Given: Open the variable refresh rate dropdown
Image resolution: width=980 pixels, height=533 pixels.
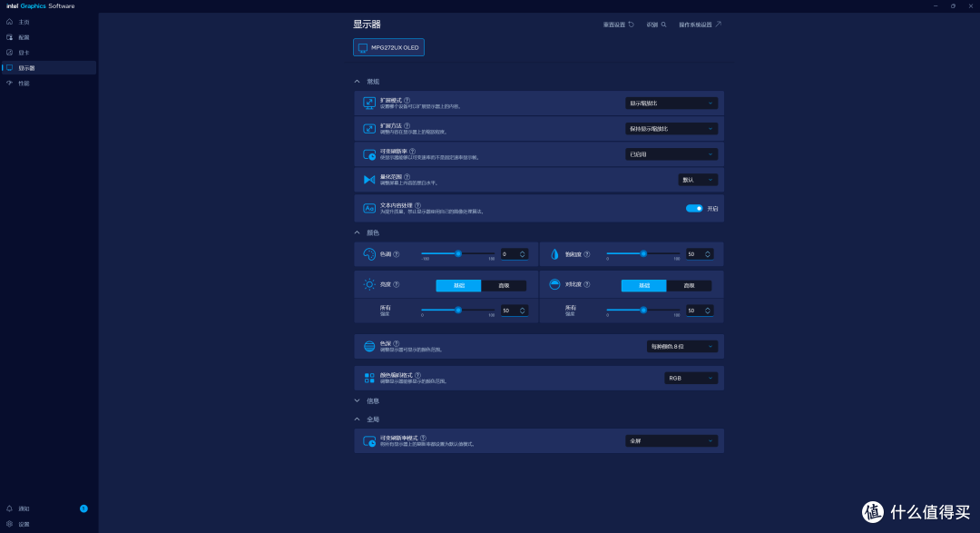Looking at the screenshot, I should (671, 154).
